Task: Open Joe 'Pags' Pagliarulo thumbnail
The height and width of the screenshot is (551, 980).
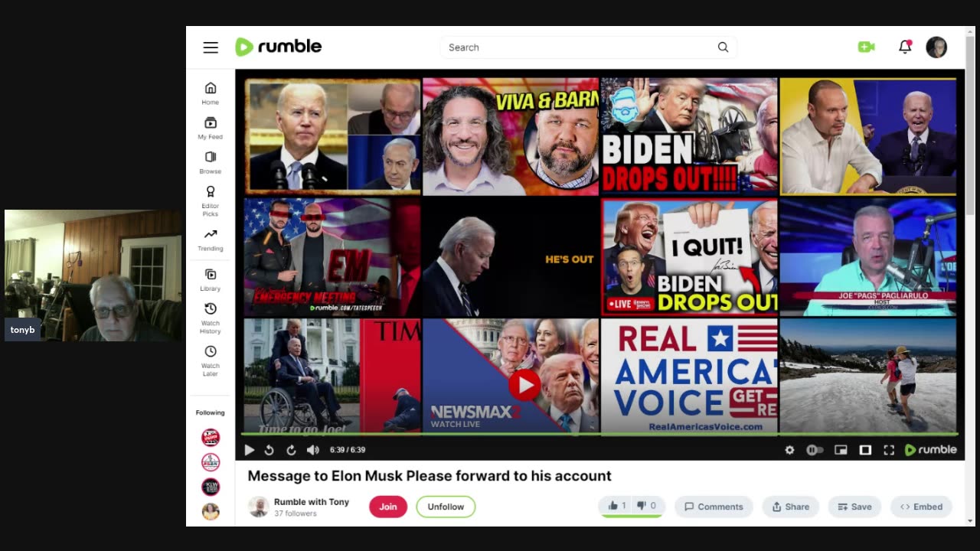Action: point(868,256)
